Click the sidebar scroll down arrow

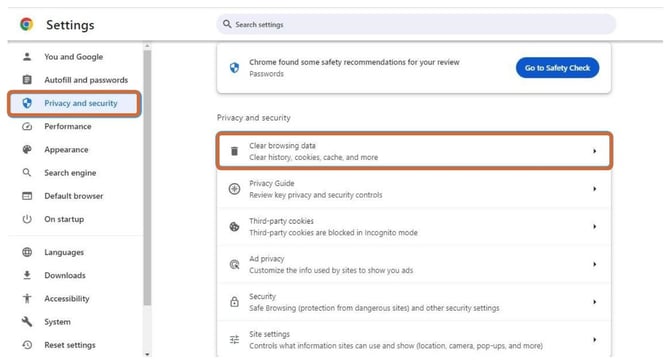147,354
